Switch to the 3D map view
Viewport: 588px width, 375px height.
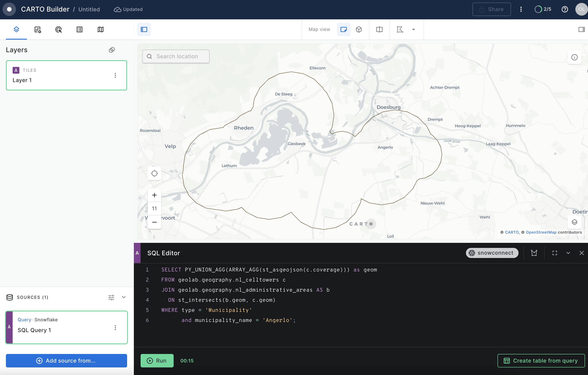click(x=359, y=29)
